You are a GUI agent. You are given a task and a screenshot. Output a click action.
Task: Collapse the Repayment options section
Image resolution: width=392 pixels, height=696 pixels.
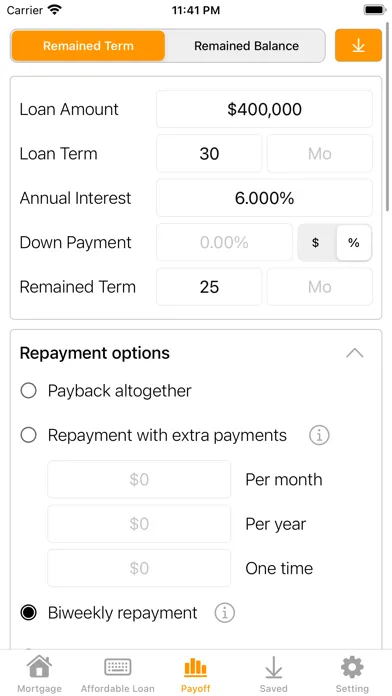click(355, 353)
